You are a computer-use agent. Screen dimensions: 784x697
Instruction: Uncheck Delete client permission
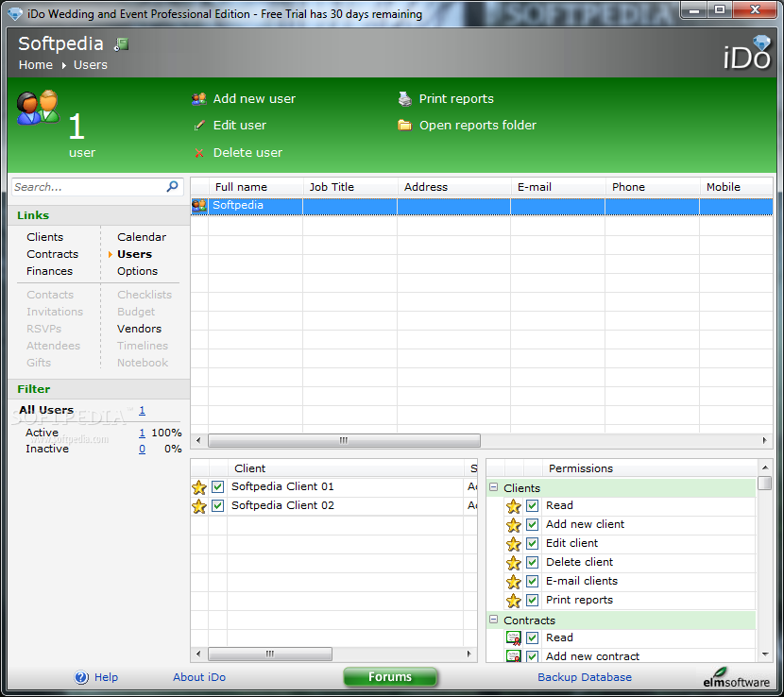point(533,563)
